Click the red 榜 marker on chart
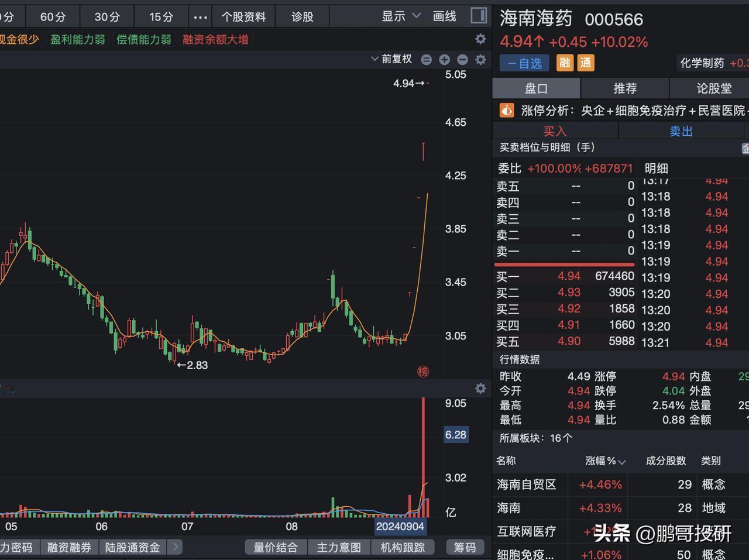The height and width of the screenshot is (560, 749). point(423,372)
